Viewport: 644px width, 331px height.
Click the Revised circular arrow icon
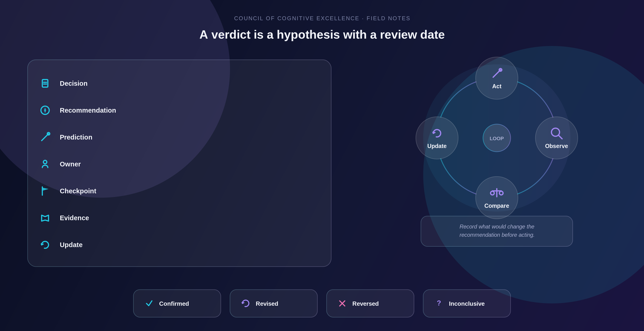pyautogui.click(x=245, y=303)
